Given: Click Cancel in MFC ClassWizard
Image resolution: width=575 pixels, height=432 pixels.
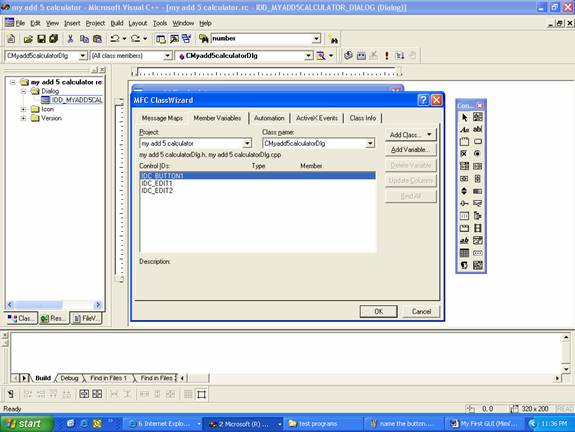Looking at the screenshot, I should [421, 311].
